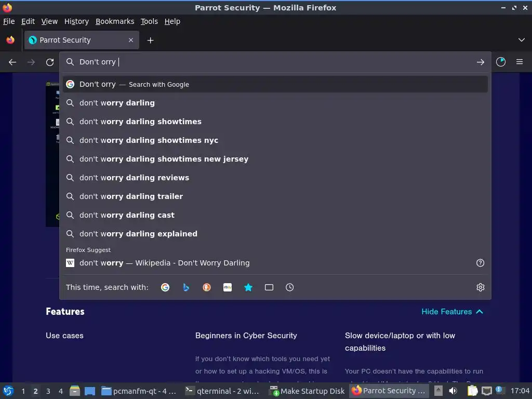Click the Firefox Suggest help question icon
This screenshot has height=399, width=532.
pyautogui.click(x=480, y=263)
